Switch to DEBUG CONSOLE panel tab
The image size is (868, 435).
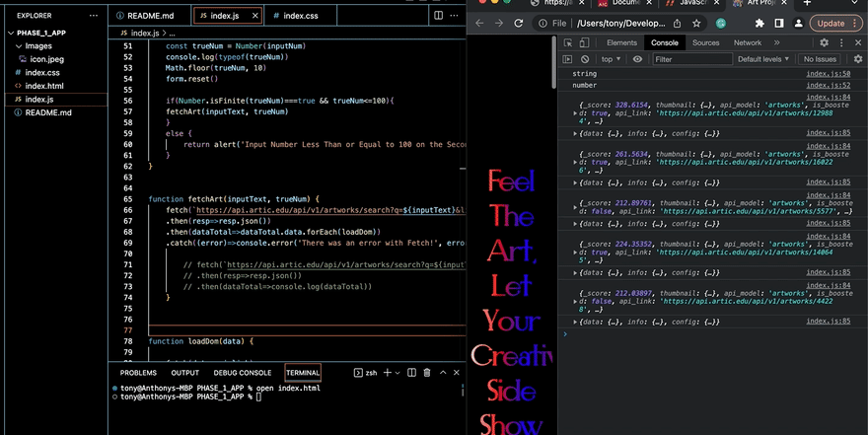click(x=243, y=373)
